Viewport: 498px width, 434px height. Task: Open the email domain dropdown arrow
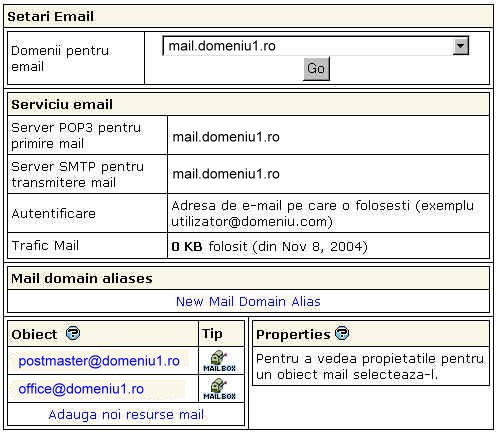(x=461, y=46)
